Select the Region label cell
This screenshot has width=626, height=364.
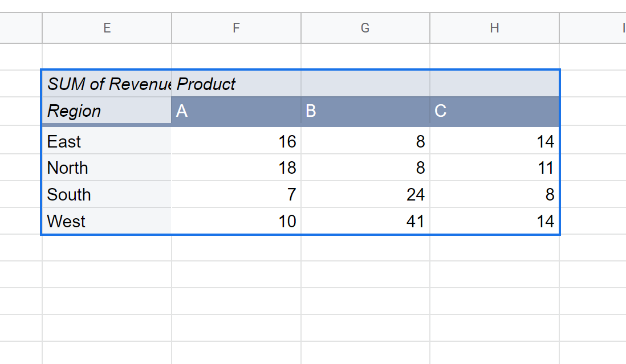[x=107, y=111]
